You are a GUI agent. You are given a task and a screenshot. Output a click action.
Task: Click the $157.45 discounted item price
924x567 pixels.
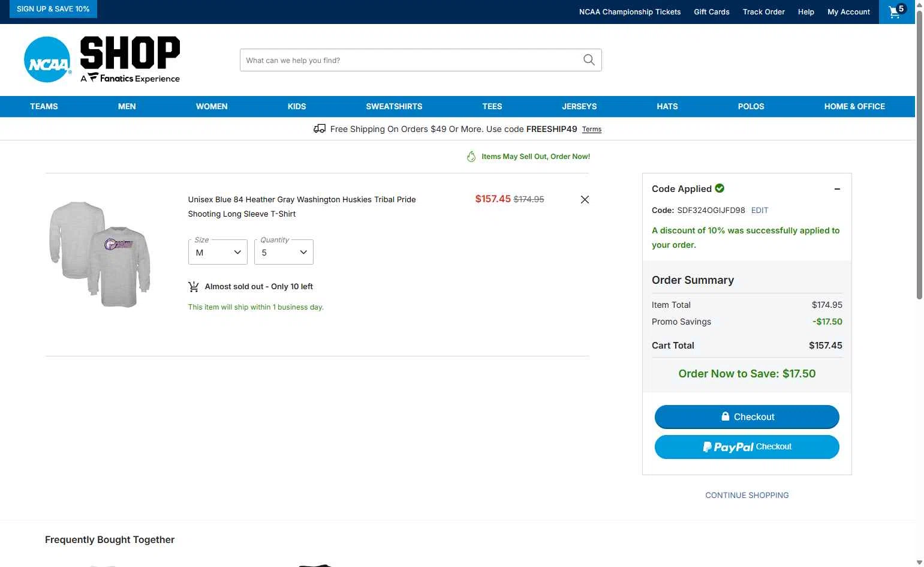tap(492, 199)
